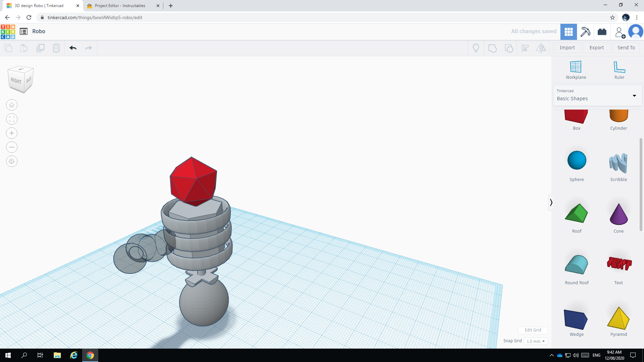The image size is (644, 362).
Task: Select the gray sphere at model base
Action: click(204, 303)
